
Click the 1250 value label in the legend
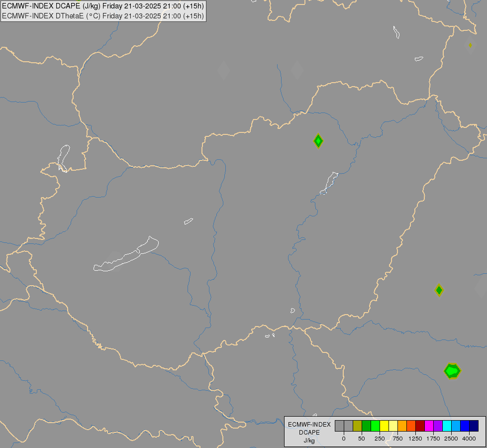tap(415, 439)
